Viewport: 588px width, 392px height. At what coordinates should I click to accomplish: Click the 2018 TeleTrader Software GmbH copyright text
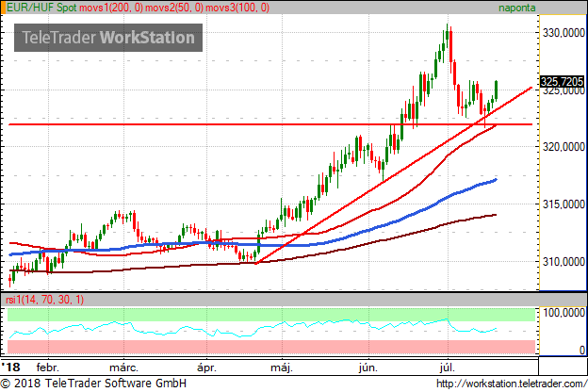pyautogui.click(x=93, y=384)
